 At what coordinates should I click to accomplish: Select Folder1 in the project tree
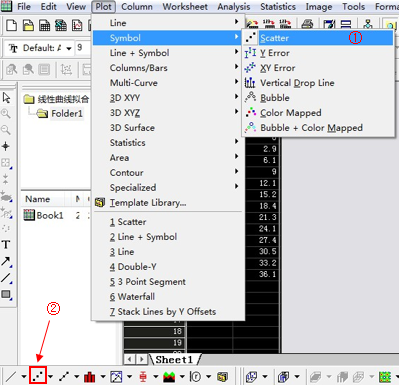67,114
